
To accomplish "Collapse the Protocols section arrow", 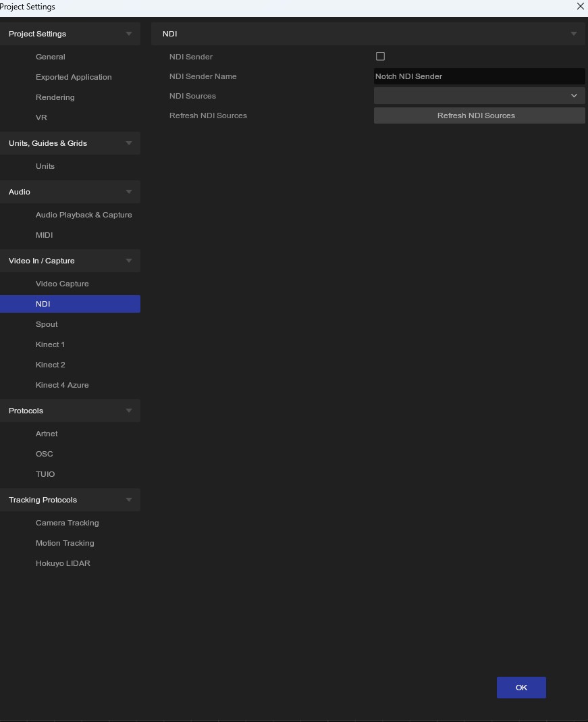I will tap(128, 411).
